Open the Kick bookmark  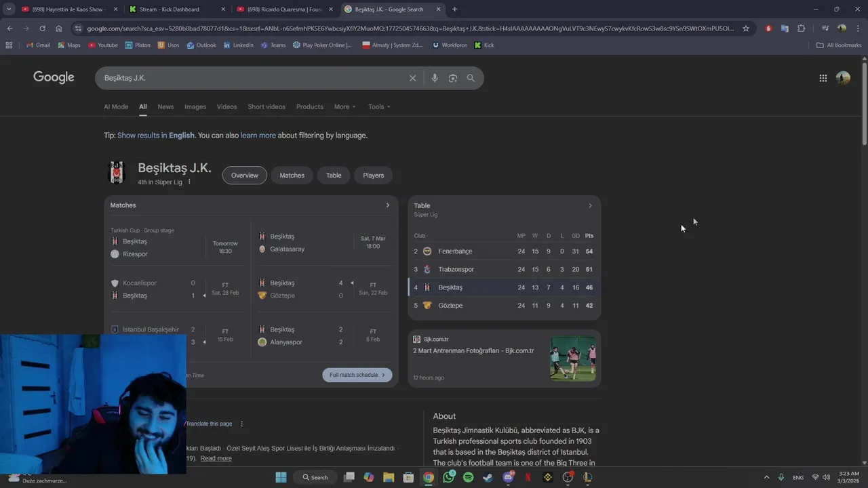[x=484, y=45]
